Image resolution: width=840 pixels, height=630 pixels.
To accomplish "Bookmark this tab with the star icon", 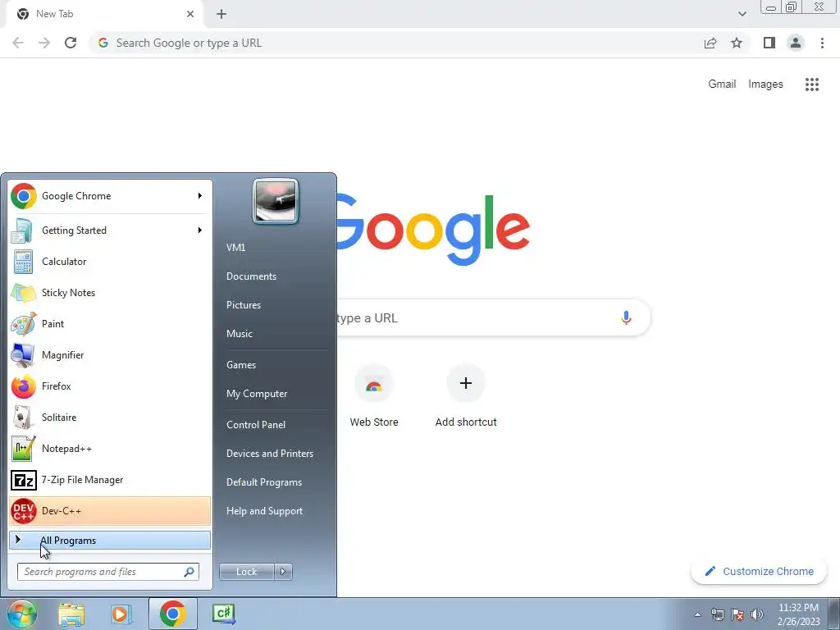I will tap(737, 43).
